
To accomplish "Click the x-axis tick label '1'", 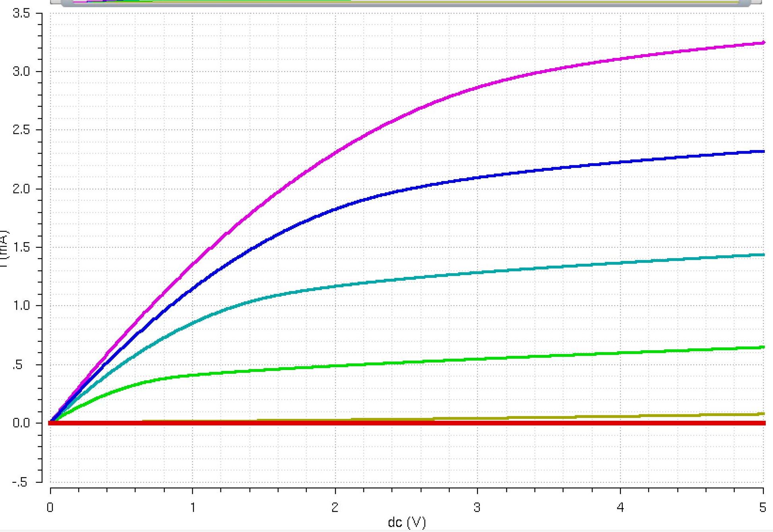I will [193, 507].
